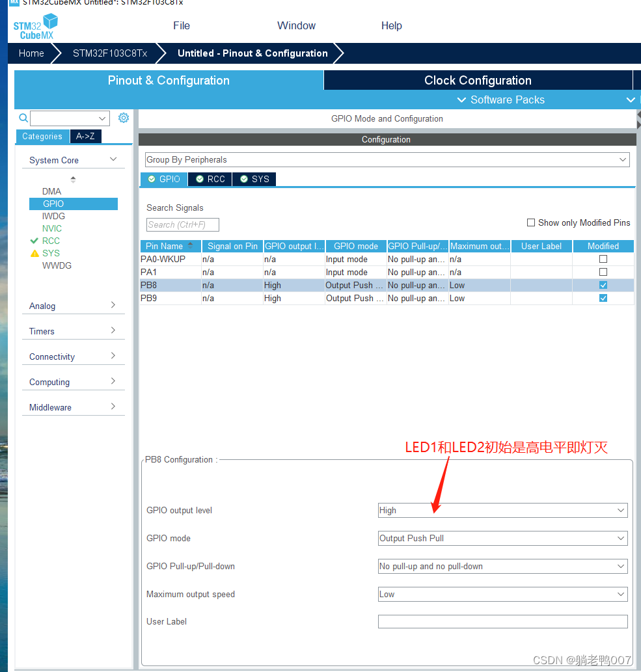
Task: Click the search magnifier icon
Action: tap(23, 118)
